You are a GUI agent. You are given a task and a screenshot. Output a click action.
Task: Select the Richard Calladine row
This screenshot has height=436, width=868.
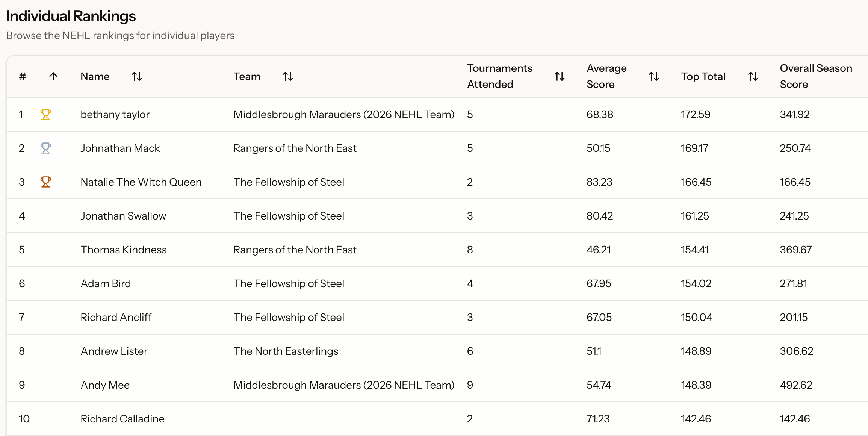[122, 419]
